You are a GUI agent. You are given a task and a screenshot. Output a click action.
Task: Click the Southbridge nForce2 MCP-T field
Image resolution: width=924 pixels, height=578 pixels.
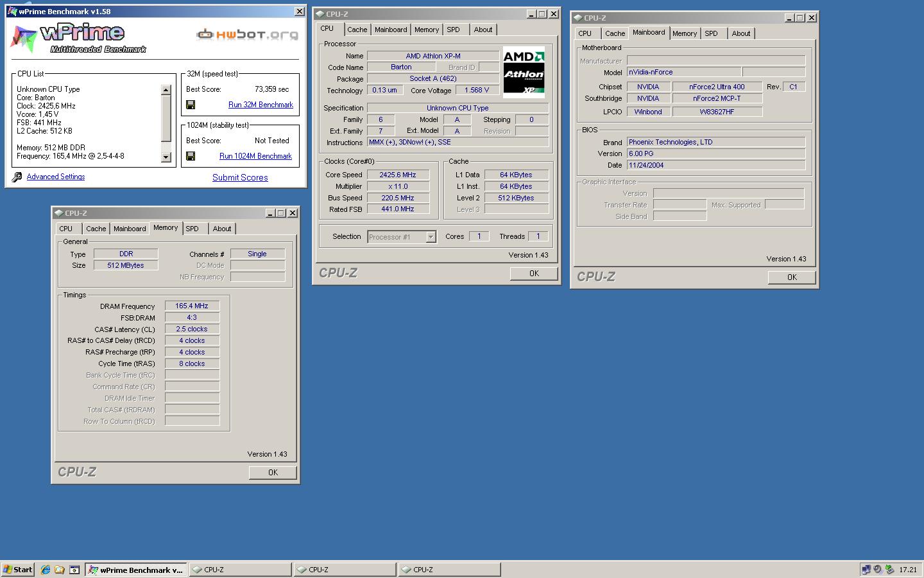click(717, 98)
